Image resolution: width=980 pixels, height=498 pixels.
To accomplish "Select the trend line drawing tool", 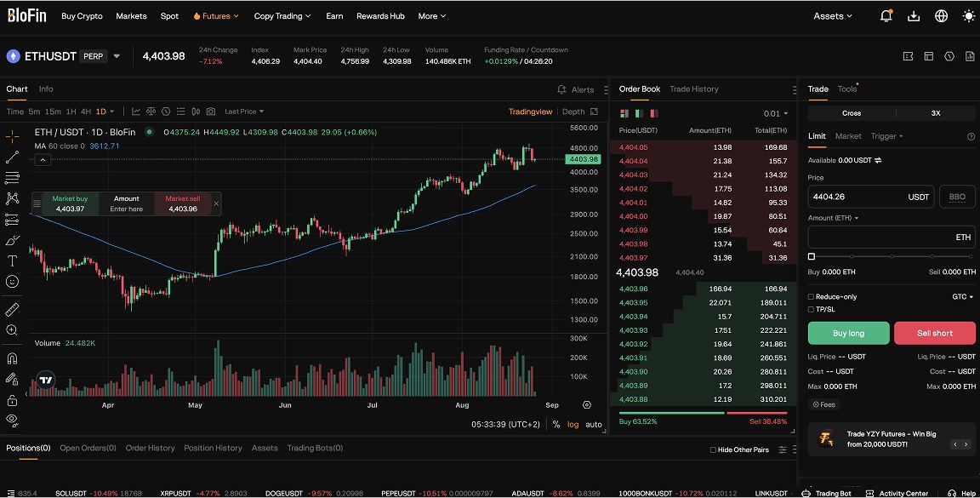I will coord(12,157).
